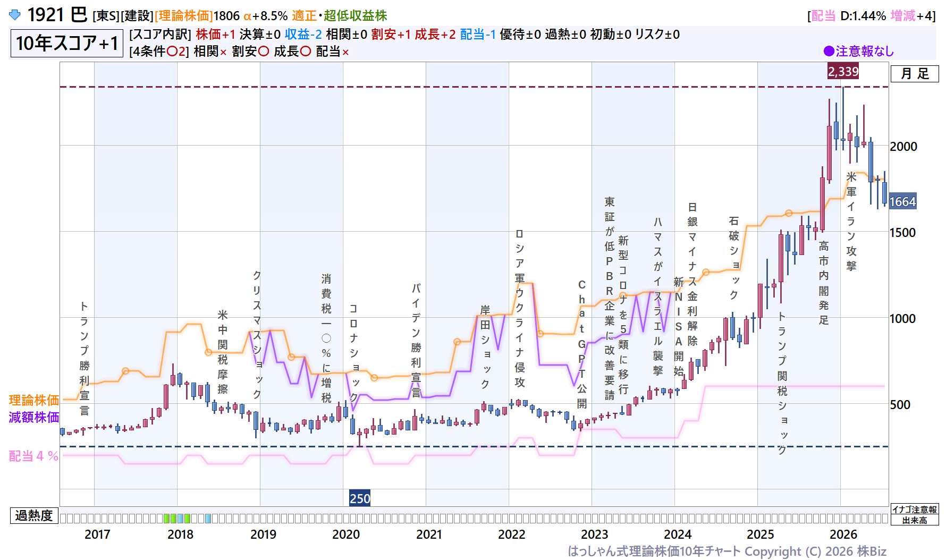
Task: Click the ChatGPT公開 event label
Action: coord(582,344)
